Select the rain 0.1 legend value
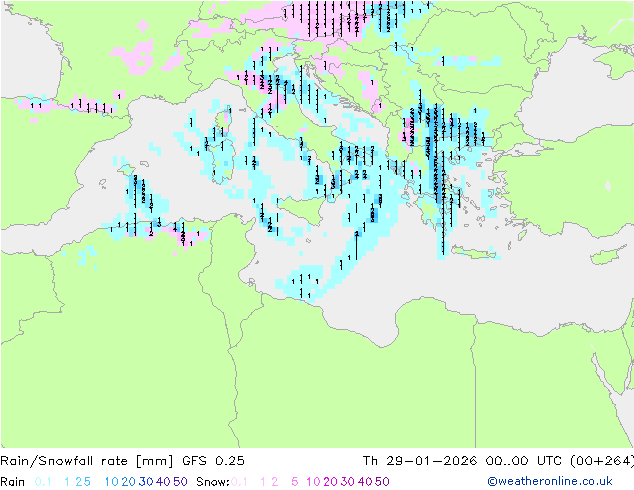 [43, 482]
